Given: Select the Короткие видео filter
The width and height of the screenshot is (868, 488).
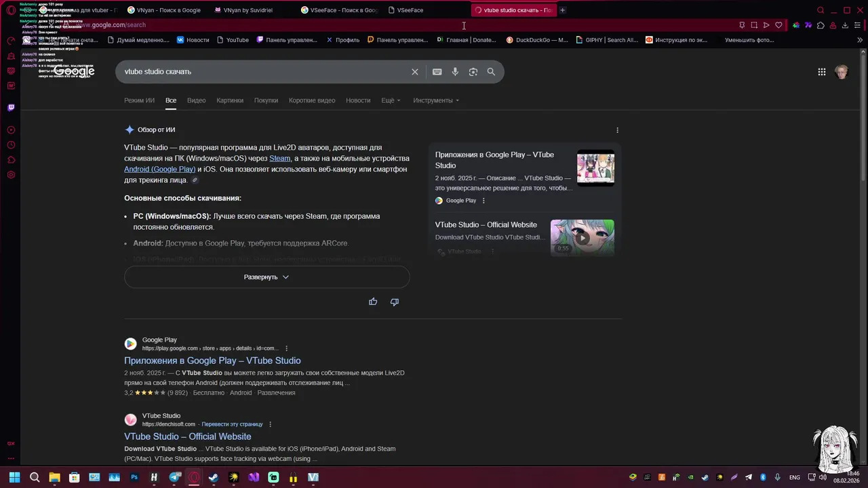Looking at the screenshot, I should 312,100.
